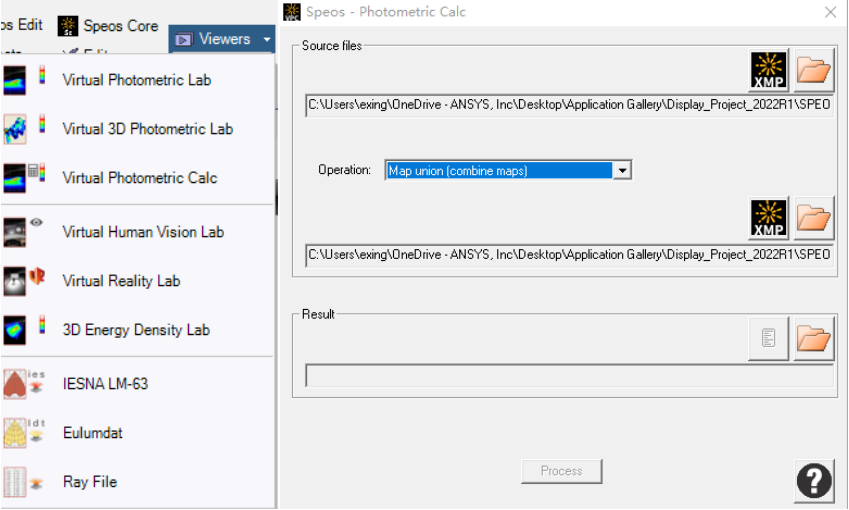Click second source file path field

click(569, 255)
